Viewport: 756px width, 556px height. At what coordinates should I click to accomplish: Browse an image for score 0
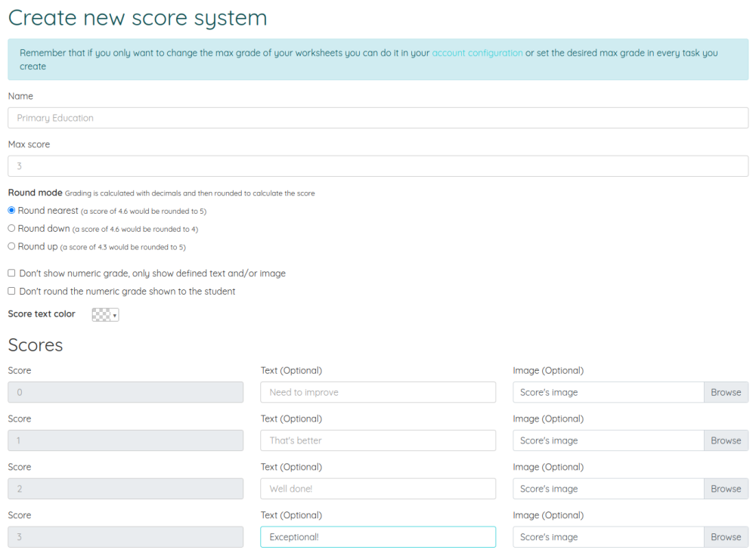point(726,392)
